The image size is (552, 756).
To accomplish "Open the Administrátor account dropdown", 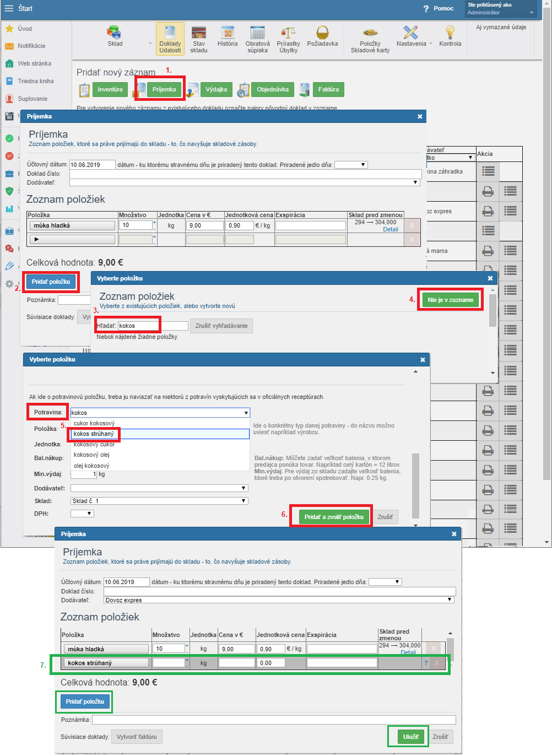I will point(501,9).
